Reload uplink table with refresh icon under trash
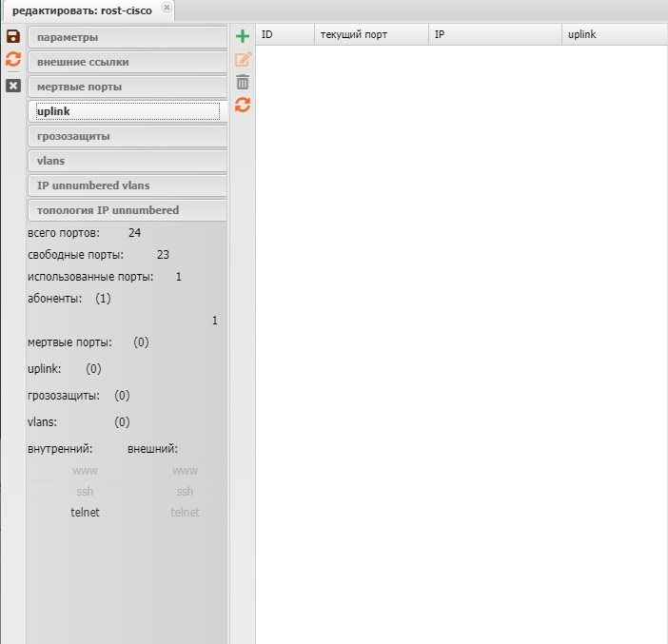Viewport: 668px width, 644px height. [243, 105]
